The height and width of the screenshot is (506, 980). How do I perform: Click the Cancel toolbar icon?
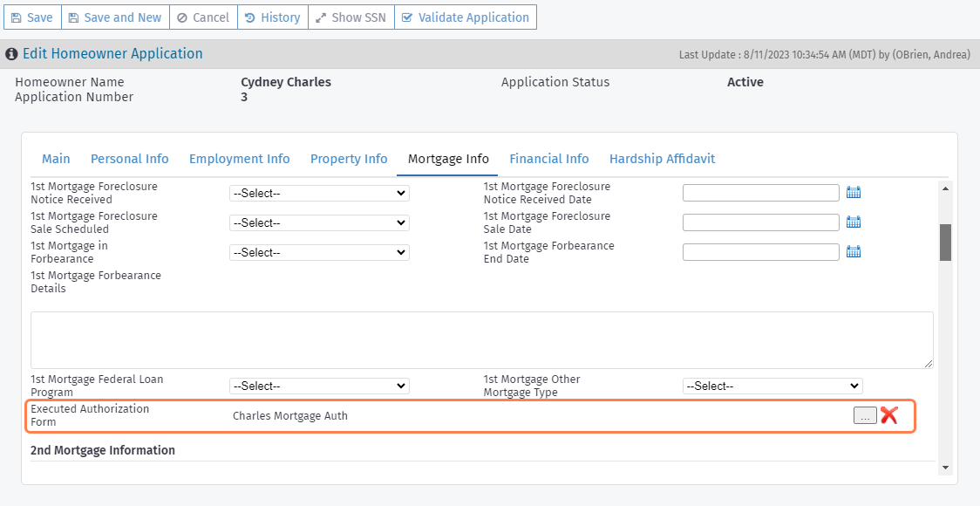[183, 17]
